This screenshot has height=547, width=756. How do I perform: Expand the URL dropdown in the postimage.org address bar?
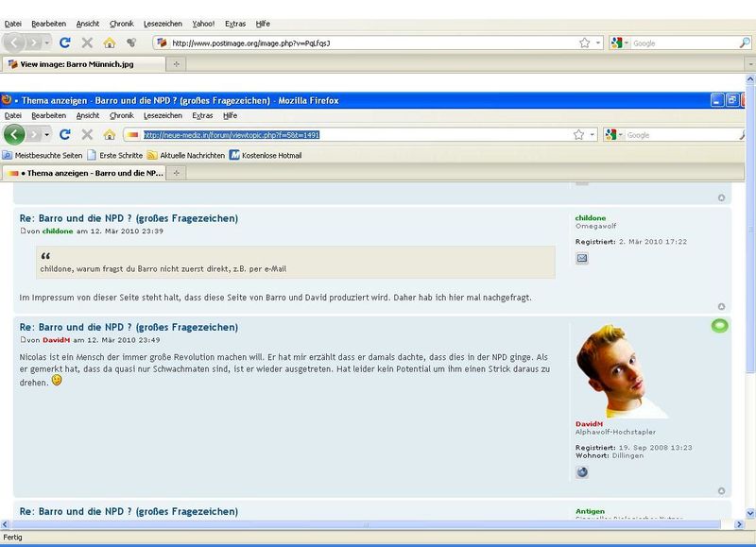pos(598,43)
